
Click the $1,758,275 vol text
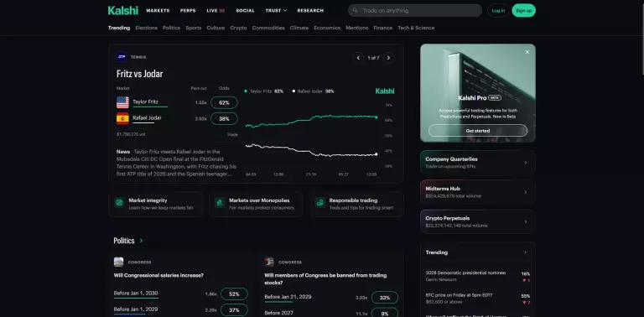pyautogui.click(x=131, y=134)
